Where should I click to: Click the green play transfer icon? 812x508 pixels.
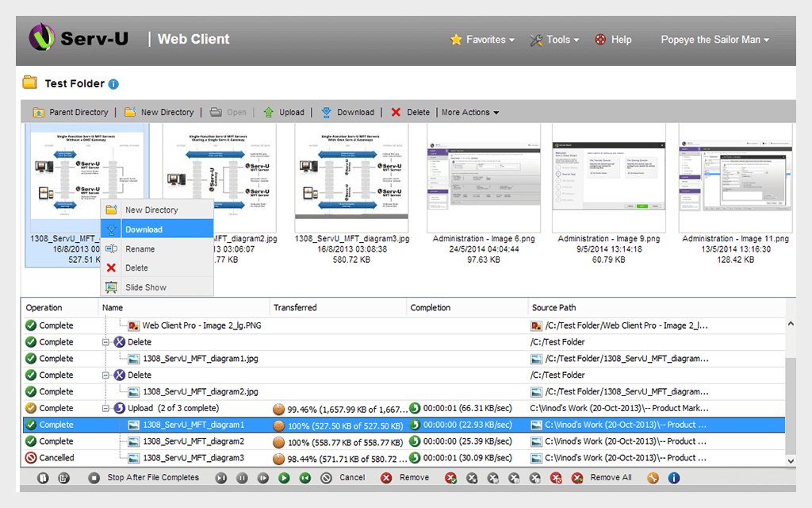point(284,478)
